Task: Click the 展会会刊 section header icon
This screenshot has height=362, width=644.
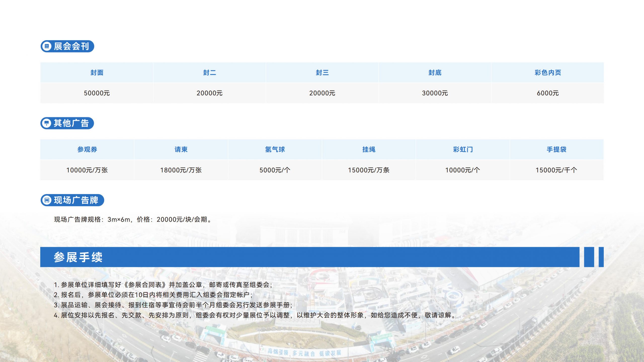Action: point(47,46)
